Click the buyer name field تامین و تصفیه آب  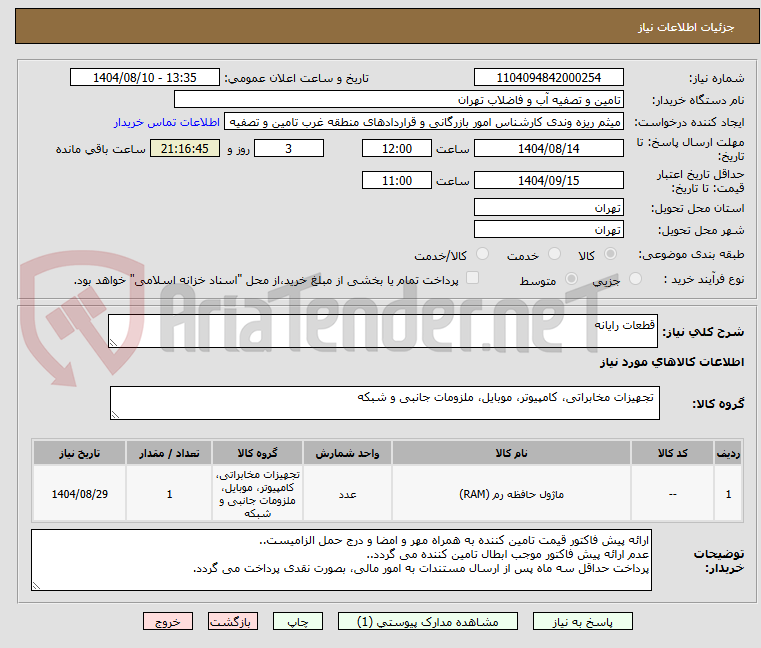point(398,100)
